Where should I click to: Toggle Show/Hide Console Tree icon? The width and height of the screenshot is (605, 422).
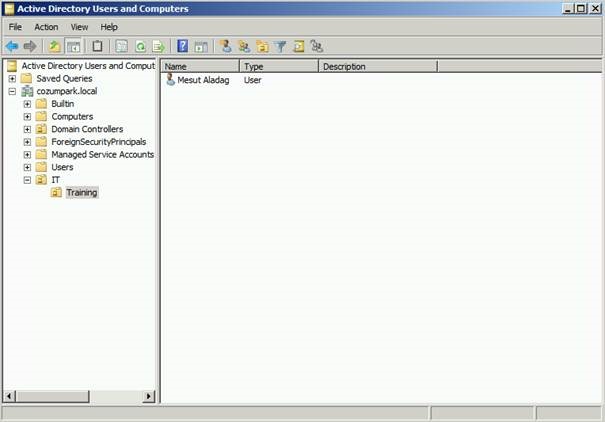pos(73,47)
